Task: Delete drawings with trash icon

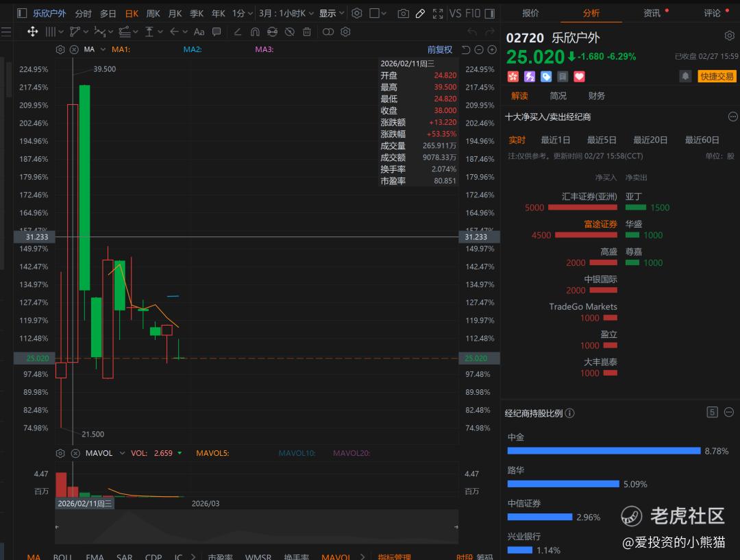Action: 307,32
